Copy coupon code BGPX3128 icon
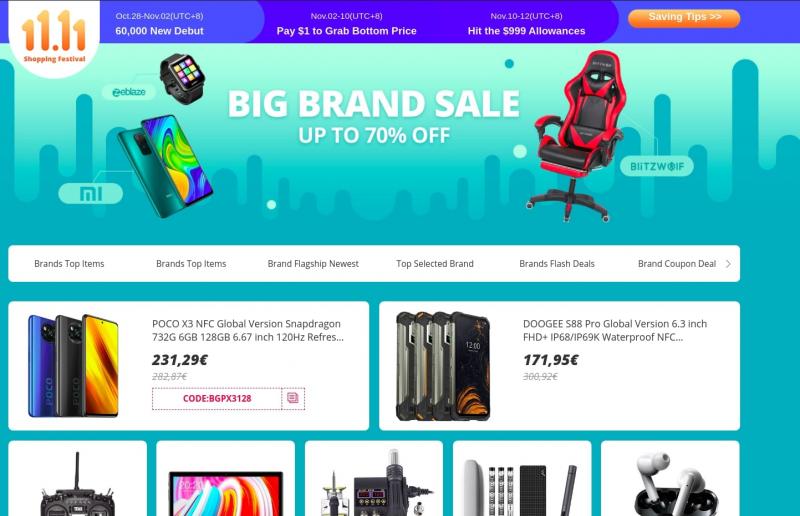The width and height of the screenshot is (800, 516). pos(293,398)
